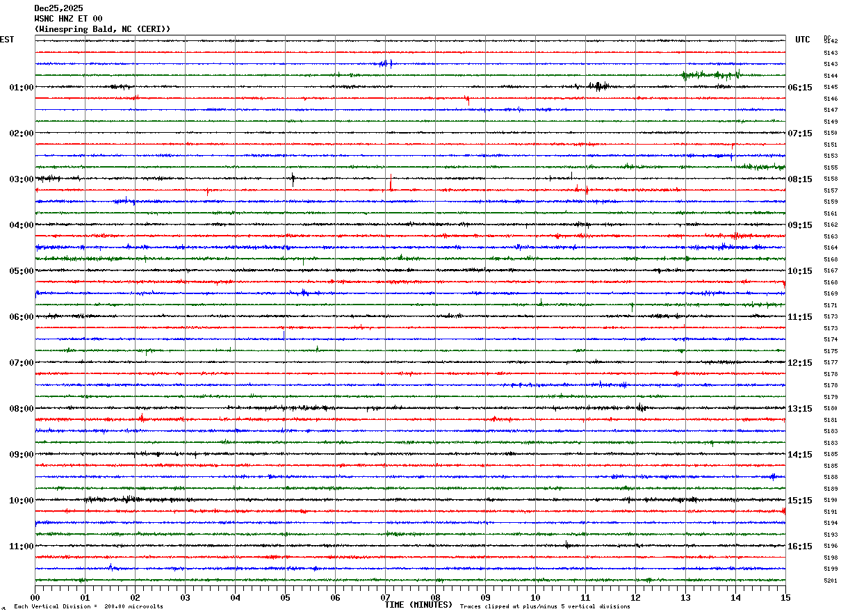This screenshot has width=841, height=616.
Task: Click the DC offset value 5194
Action: pos(831,524)
